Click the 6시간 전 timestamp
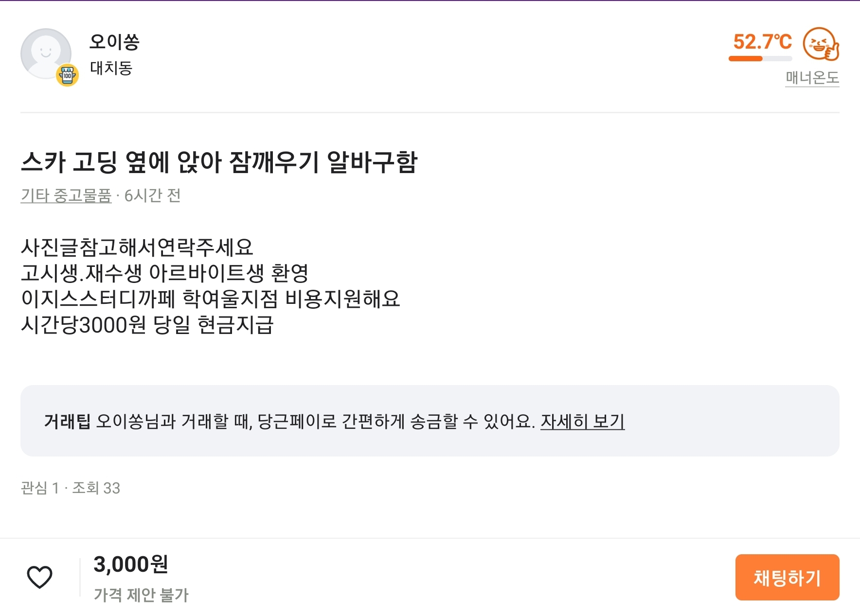This screenshot has height=616, width=860. point(153,195)
